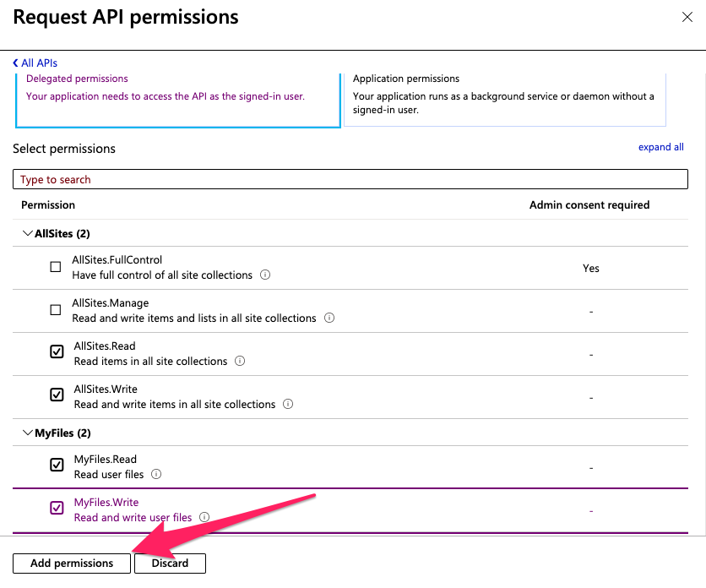This screenshot has width=706, height=588.
Task: Click the Add permissions button
Action: click(72, 563)
